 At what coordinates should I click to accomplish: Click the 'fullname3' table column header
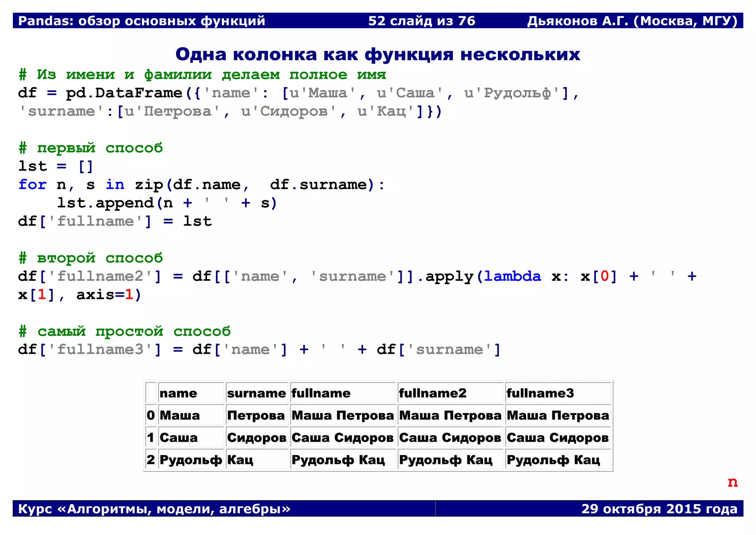(558, 393)
